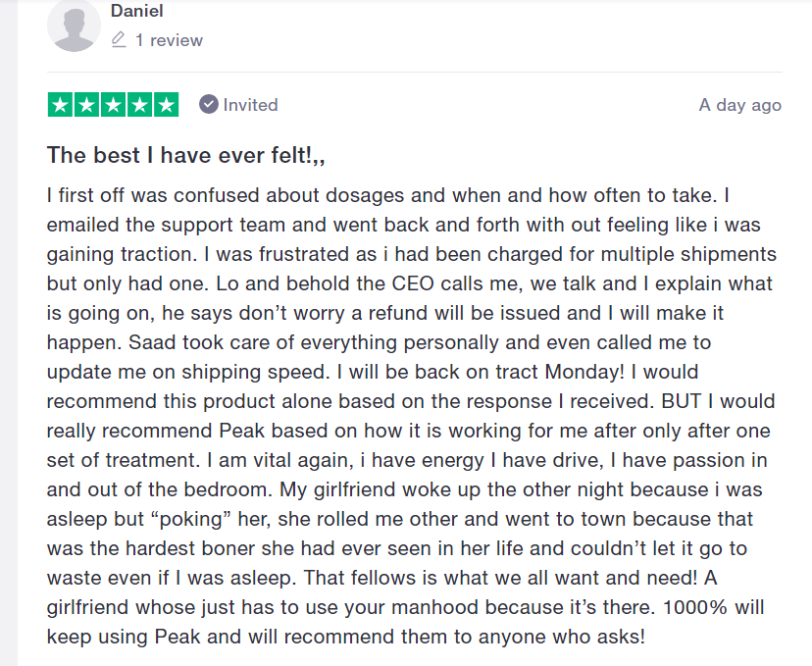Image resolution: width=812 pixels, height=666 pixels.
Task: Select the fourth green rating star
Action: click(x=139, y=105)
